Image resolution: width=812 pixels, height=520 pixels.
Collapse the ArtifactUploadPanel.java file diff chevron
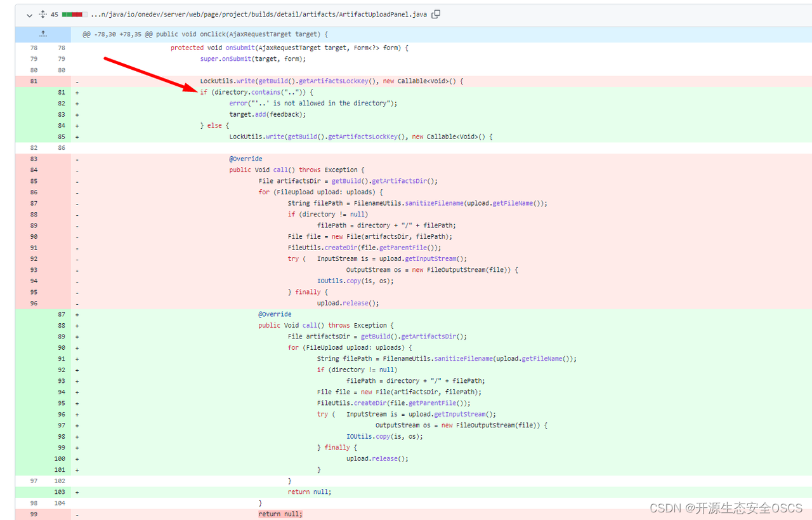point(29,14)
